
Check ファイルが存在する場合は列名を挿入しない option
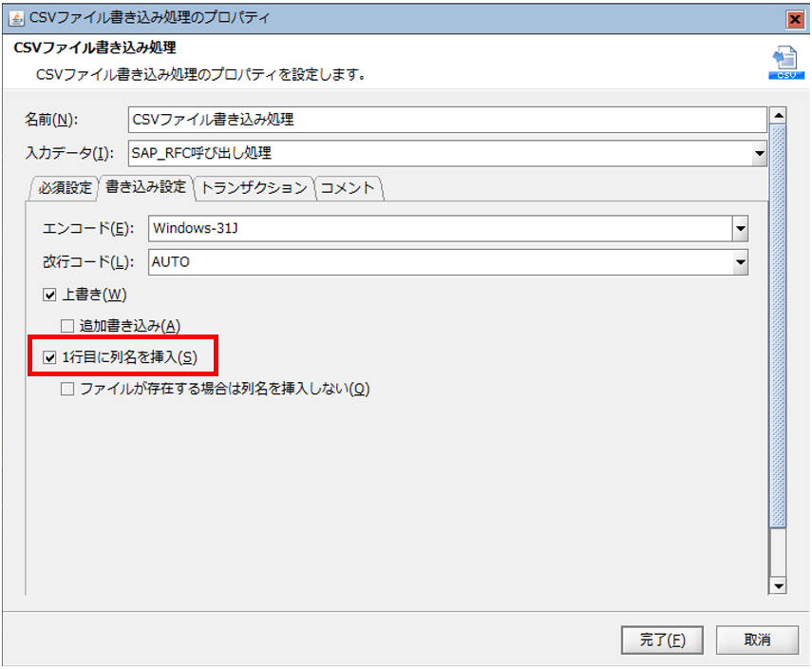(x=67, y=389)
